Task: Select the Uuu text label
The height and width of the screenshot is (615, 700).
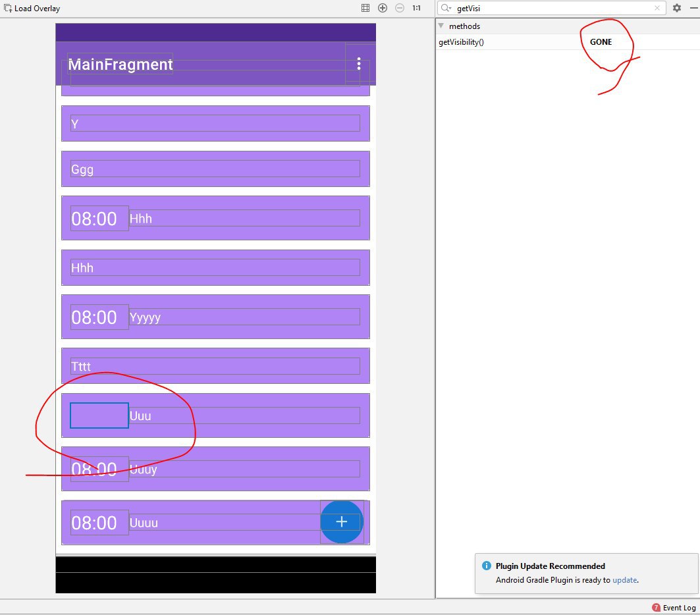Action: click(x=140, y=415)
